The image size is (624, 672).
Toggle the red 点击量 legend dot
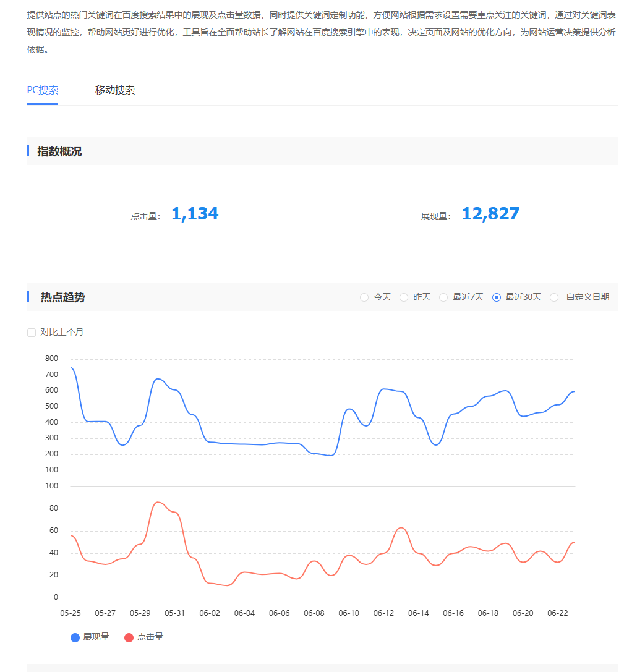129,637
